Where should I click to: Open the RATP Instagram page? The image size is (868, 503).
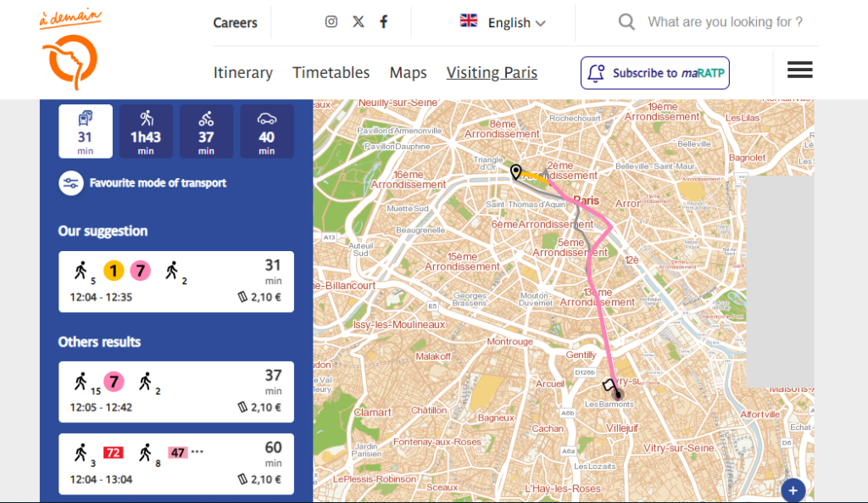click(331, 22)
